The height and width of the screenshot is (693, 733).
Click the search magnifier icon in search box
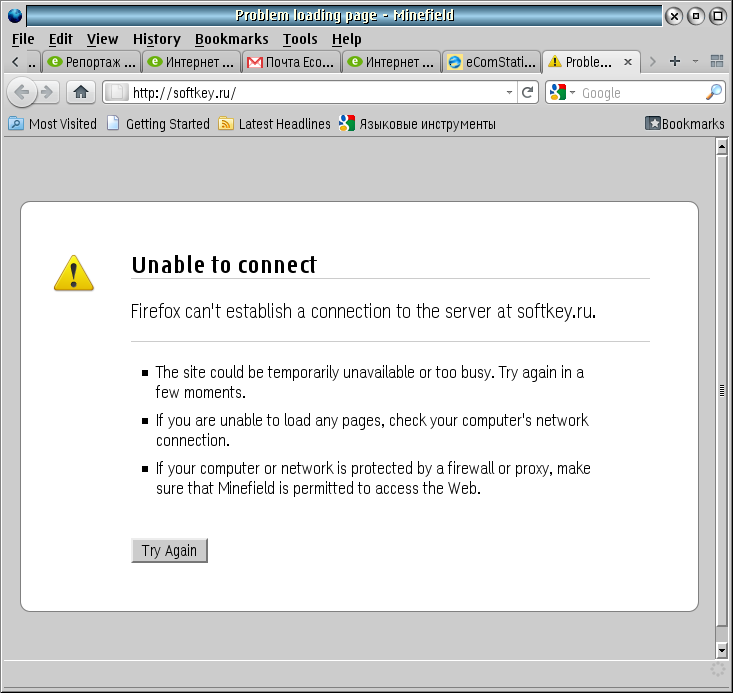point(713,92)
